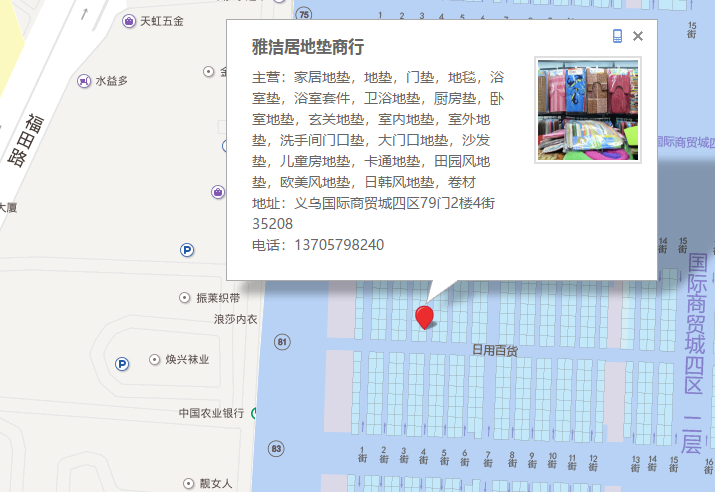715x492 pixels.
Task: Click the parking icon left of 焕兴袜业
Action: [121, 363]
